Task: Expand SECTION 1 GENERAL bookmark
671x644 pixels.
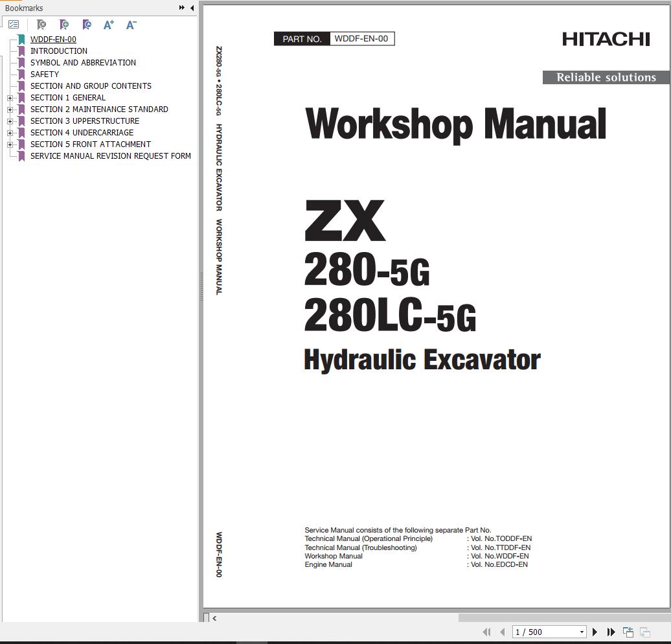Action: 10,98
